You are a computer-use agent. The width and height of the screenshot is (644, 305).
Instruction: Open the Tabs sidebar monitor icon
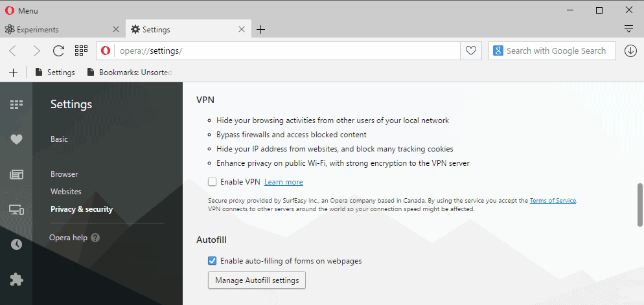coord(16,210)
